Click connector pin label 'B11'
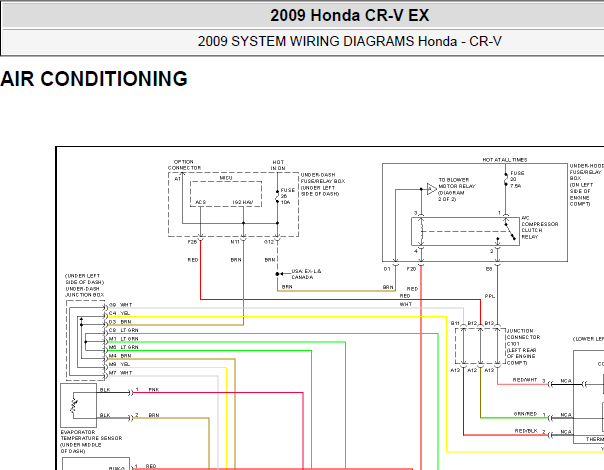This screenshot has height=470, width=604. [x=455, y=323]
